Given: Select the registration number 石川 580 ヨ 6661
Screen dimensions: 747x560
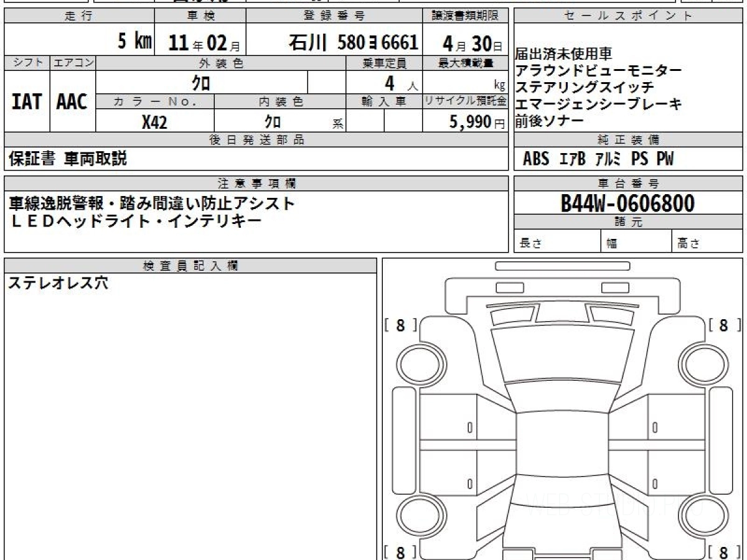Looking at the screenshot, I should click(x=353, y=42).
